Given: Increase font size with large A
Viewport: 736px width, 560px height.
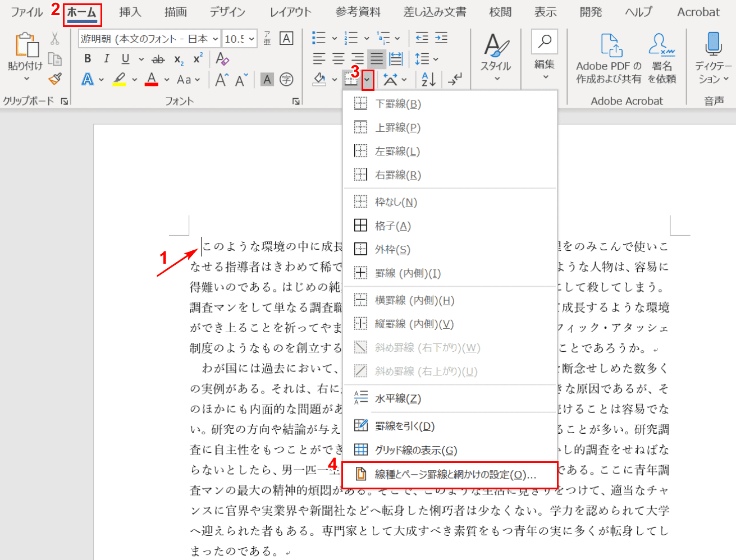Looking at the screenshot, I should point(221,80).
